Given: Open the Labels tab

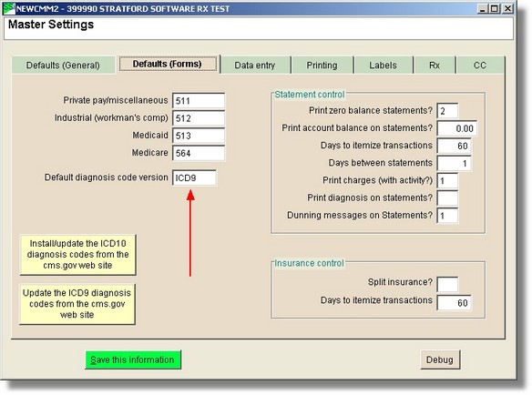Looking at the screenshot, I should tap(383, 66).
